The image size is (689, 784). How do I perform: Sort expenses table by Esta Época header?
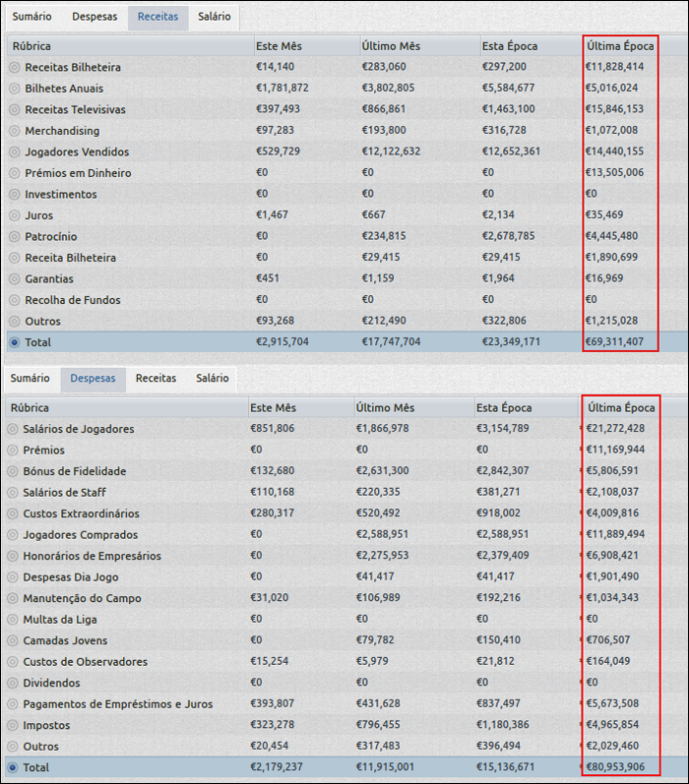pyautogui.click(x=504, y=407)
